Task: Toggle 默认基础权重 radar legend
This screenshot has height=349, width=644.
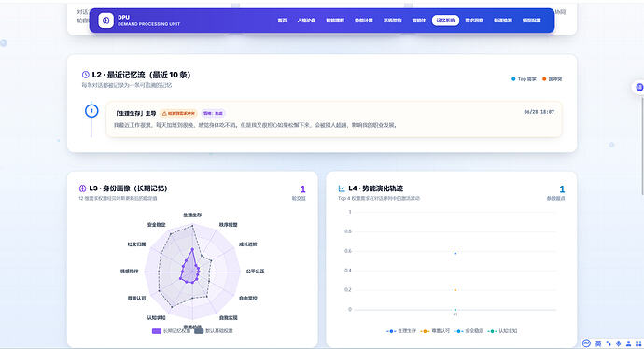Action: pyautogui.click(x=214, y=331)
